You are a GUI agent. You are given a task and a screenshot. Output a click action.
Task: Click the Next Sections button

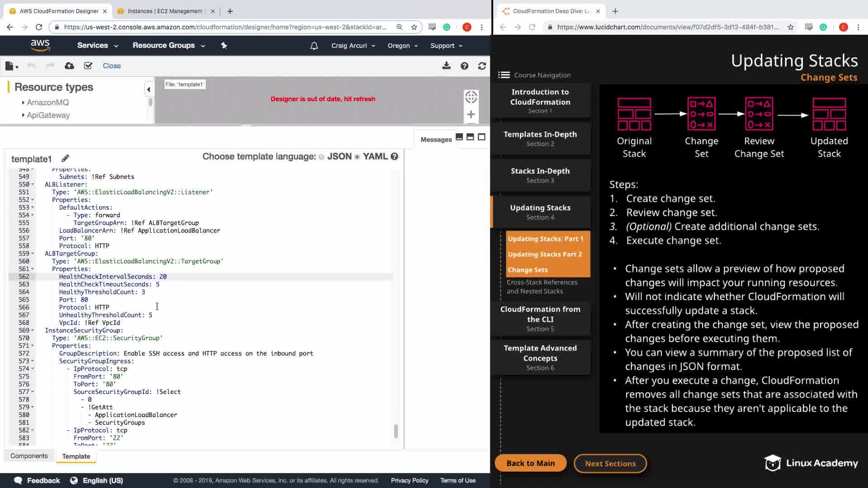tap(610, 463)
